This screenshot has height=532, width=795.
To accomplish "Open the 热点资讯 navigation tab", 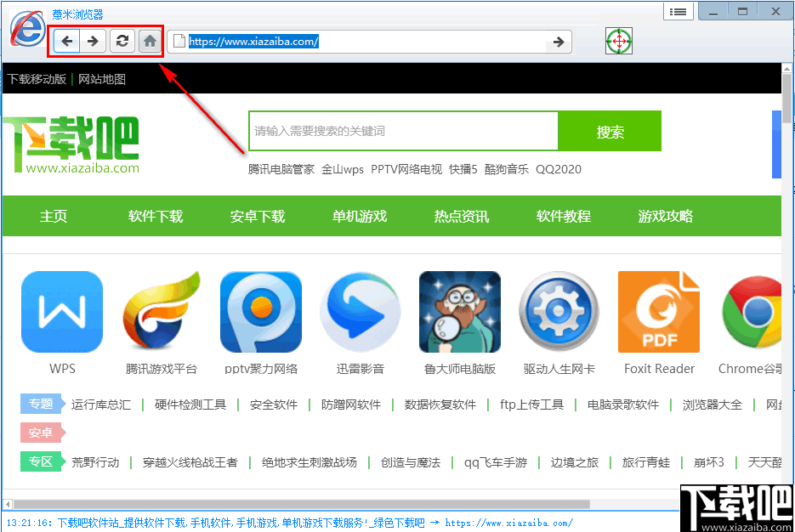I will (x=462, y=217).
